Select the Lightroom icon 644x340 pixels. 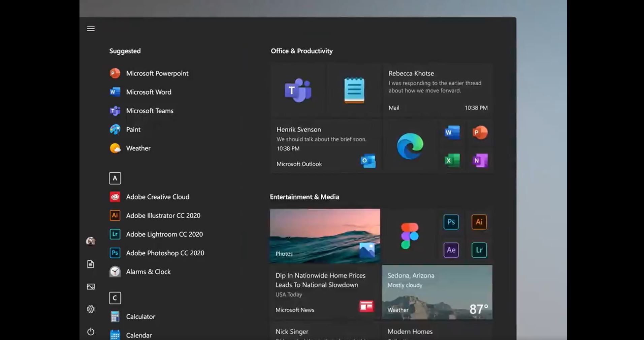pos(479,250)
